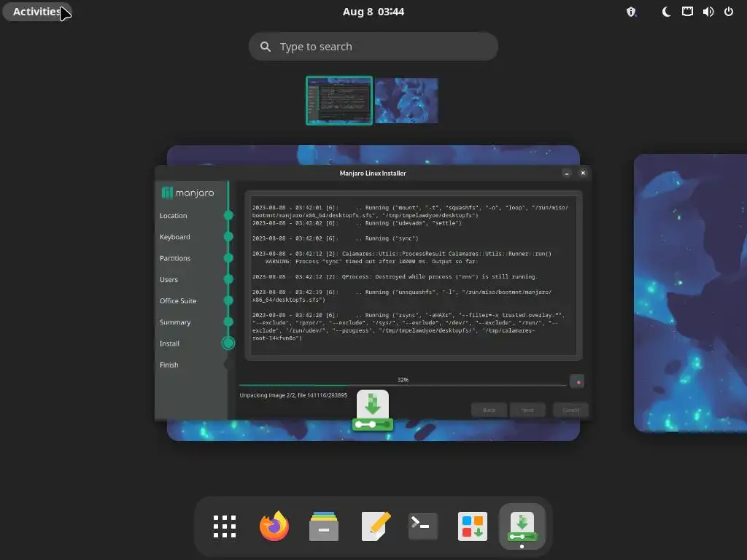Viewport: 747px width, 560px height.
Task: Close the installer window preview
Action: (x=583, y=174)
